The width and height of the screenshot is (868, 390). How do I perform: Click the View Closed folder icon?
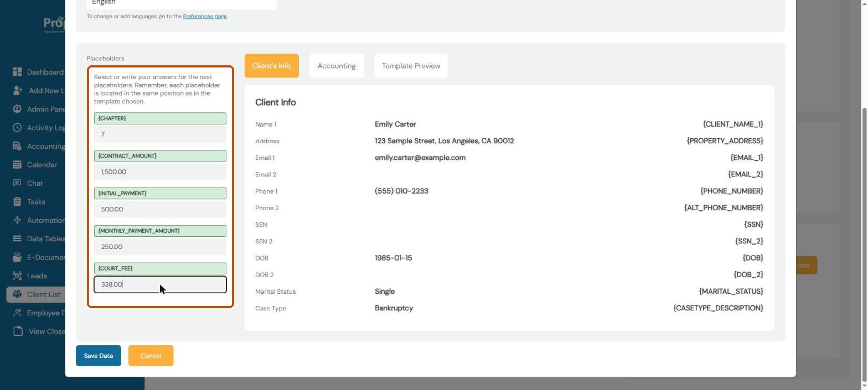tap(18, 331)
